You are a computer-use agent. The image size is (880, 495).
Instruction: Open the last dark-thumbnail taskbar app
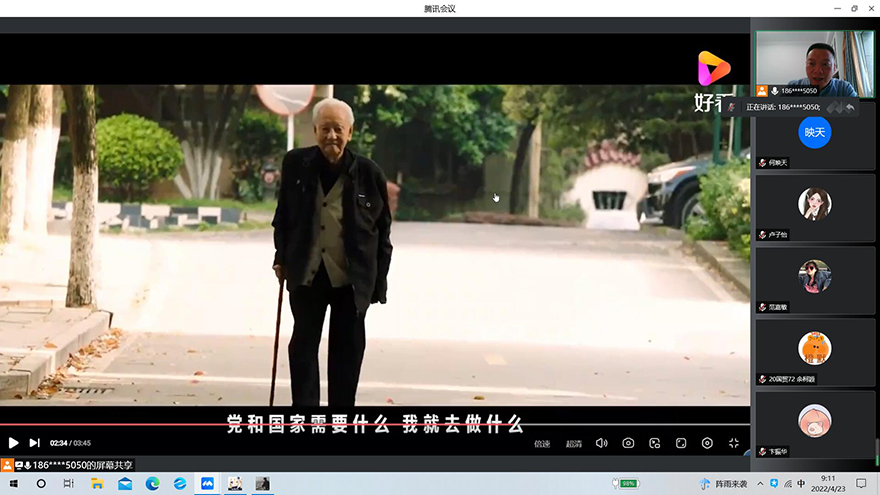coord(262,483)
